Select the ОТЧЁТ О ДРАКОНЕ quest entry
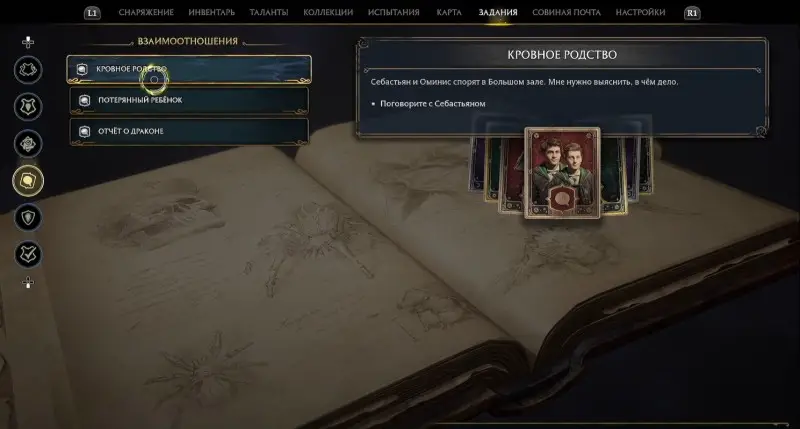Screen dimensions: 800x429 pyautogui.click(x=189, y=131)
